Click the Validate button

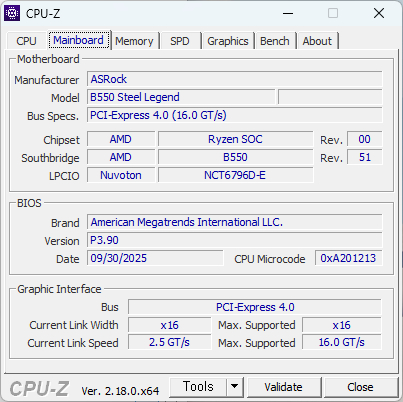coord(283,387)
